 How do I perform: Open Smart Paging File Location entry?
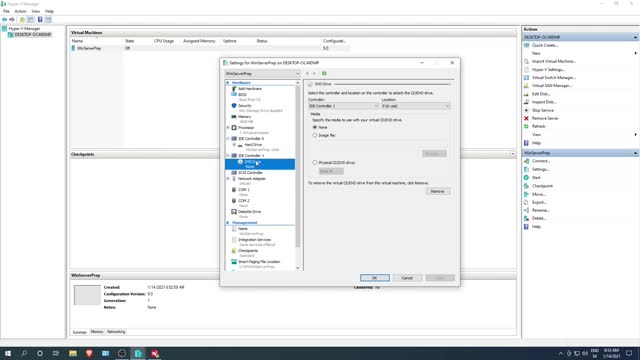(x=259, y=262)
